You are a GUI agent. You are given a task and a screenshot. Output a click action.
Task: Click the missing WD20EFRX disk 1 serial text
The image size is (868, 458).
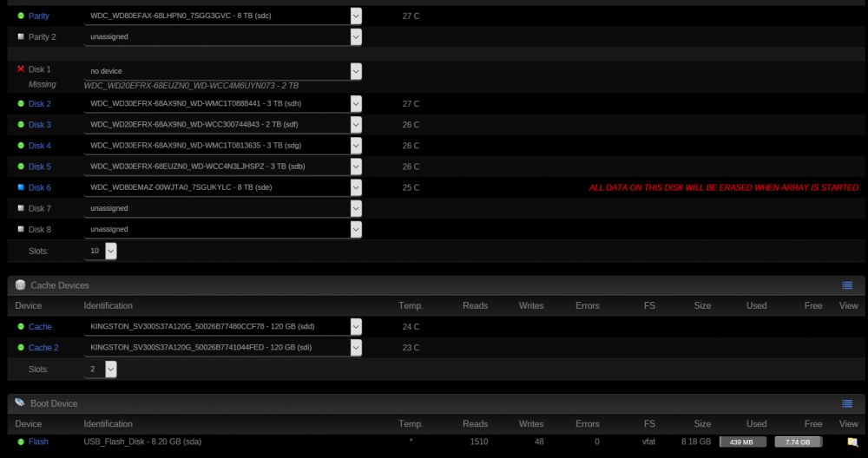tap(192, 86)
